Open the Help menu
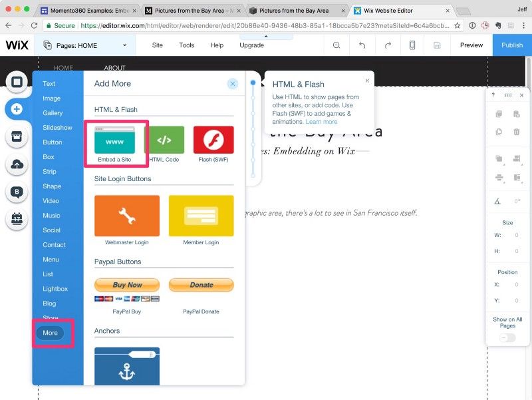Viewport: 532px width, 400px height. click(217, 45)
